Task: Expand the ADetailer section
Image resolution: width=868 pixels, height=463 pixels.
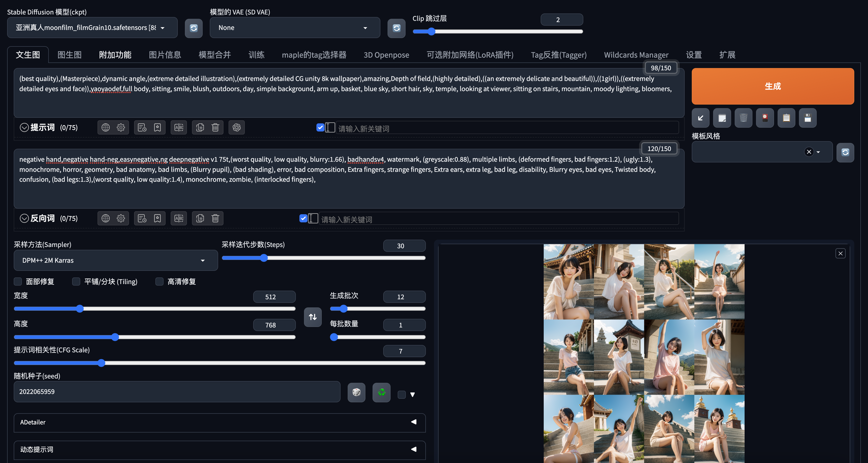Action: pos(219,422)
